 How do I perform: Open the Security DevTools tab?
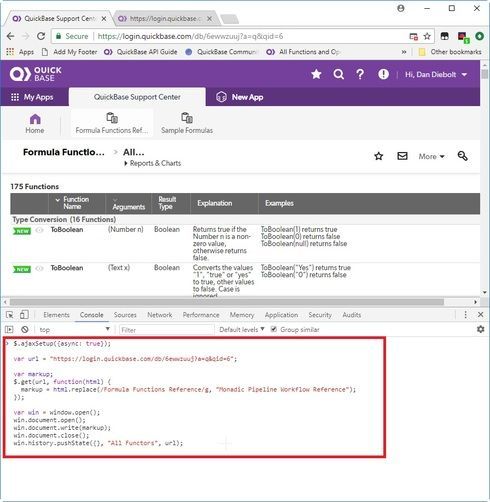click(x=320, y=315)
